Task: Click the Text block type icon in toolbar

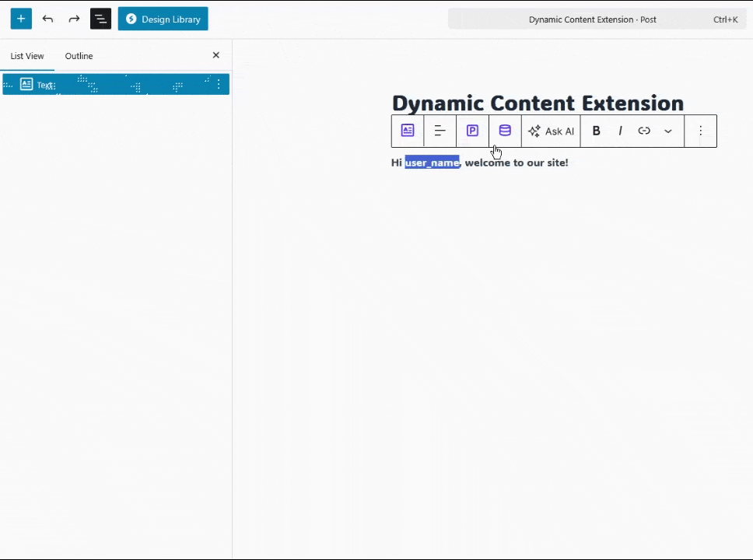Action: pyautogui.click(x=408, y=131)
